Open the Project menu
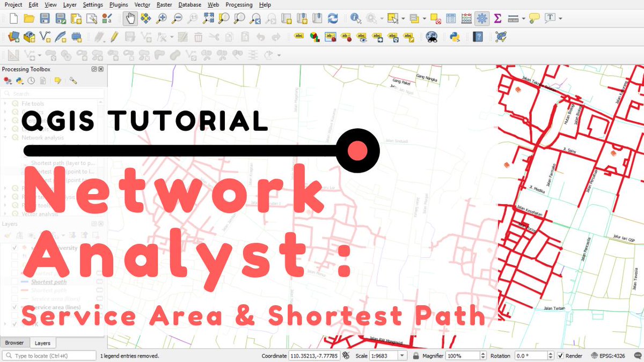 point(13,4)
